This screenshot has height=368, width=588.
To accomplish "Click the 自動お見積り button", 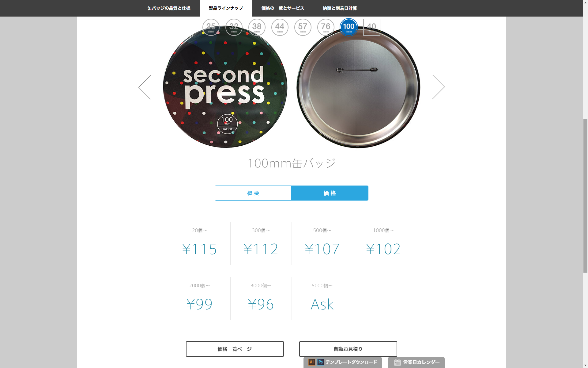I will pyautogui.click(x=348, y=349).
